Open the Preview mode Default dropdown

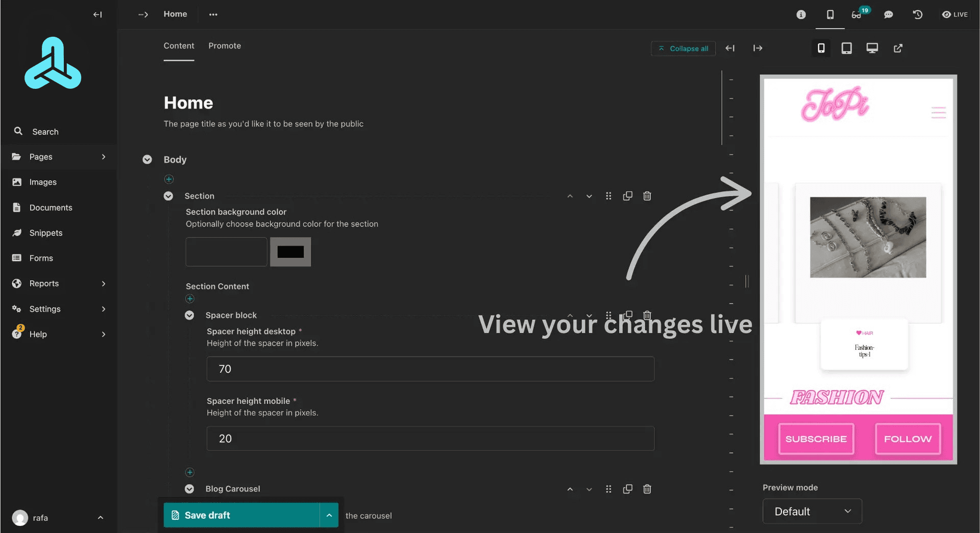812,511
